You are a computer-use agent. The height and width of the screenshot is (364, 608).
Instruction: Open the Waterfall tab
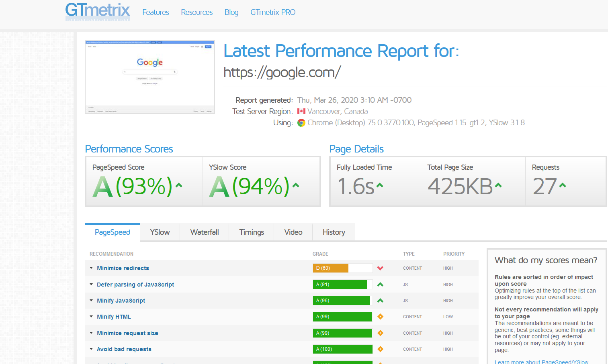tap(205, 232)
